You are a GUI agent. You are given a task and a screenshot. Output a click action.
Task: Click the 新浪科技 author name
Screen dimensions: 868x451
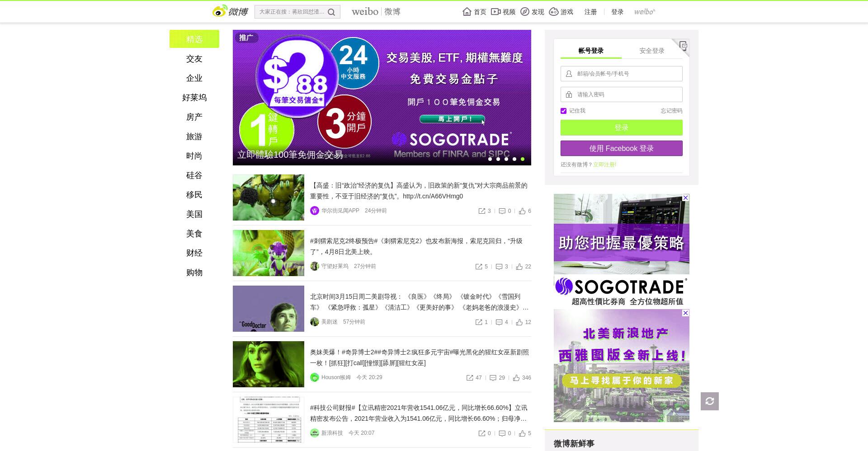(332, 433)
